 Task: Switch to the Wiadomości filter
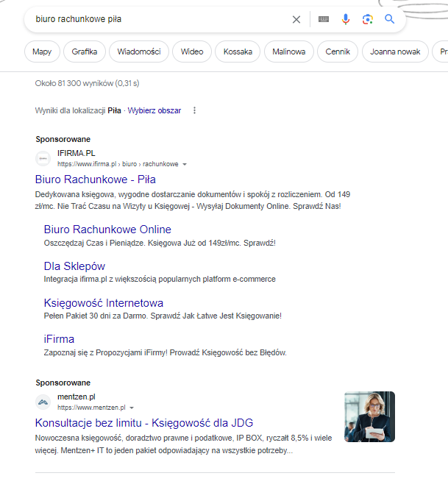pos(139,51)
